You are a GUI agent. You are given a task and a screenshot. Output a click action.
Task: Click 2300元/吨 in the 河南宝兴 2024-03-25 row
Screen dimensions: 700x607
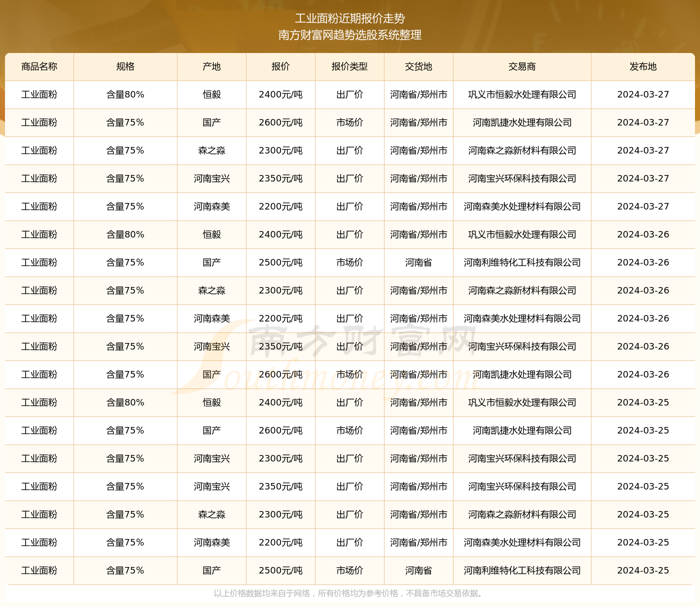click(x=280, y=458)
